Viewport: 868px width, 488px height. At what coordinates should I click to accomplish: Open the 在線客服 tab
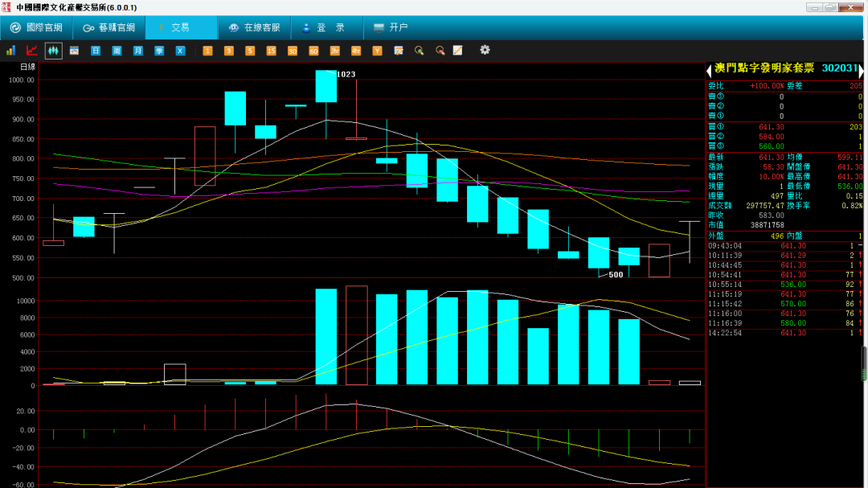click(x=254, y=27)
